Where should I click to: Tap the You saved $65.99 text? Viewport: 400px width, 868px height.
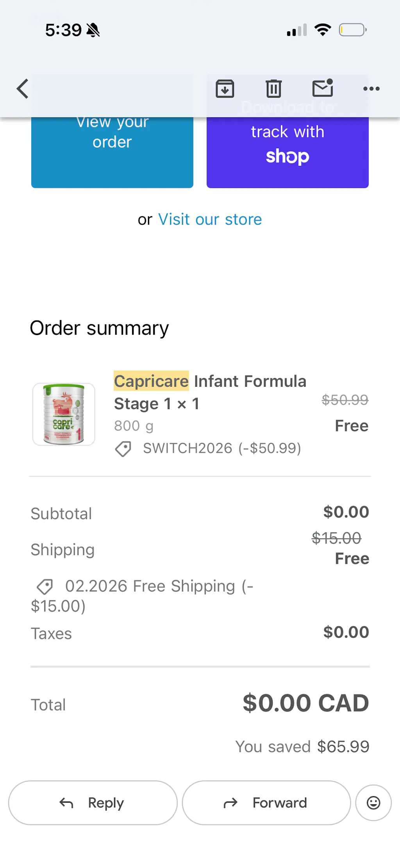tap(302, 747)
